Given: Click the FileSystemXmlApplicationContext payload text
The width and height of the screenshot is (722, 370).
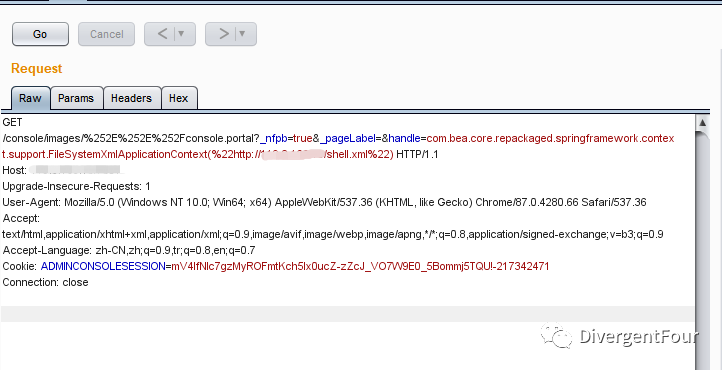Looking at the screenshot, I should [x=127, y=155].
